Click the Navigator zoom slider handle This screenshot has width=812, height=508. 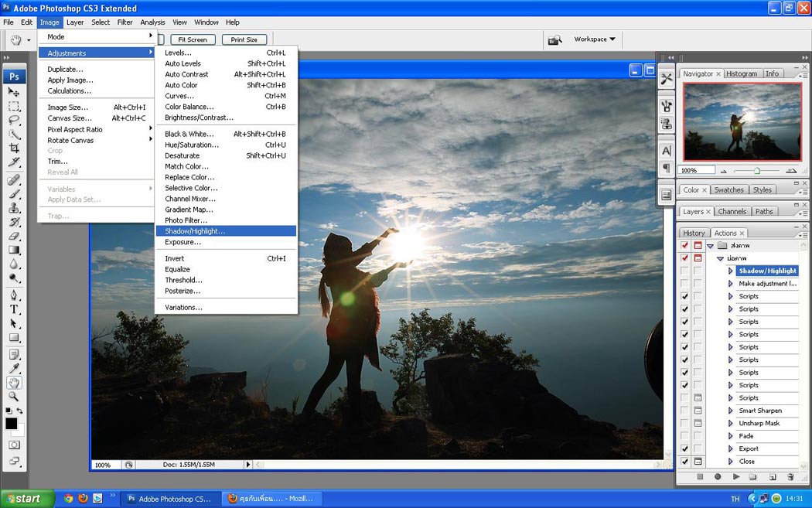(x=757, y=170)
